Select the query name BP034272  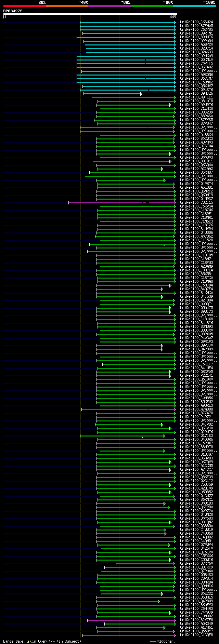coord(13,11)
